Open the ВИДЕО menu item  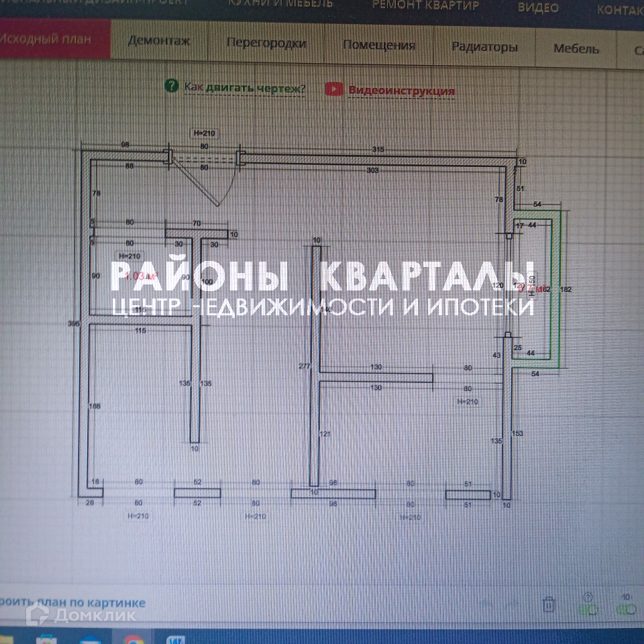click(538, 8)
